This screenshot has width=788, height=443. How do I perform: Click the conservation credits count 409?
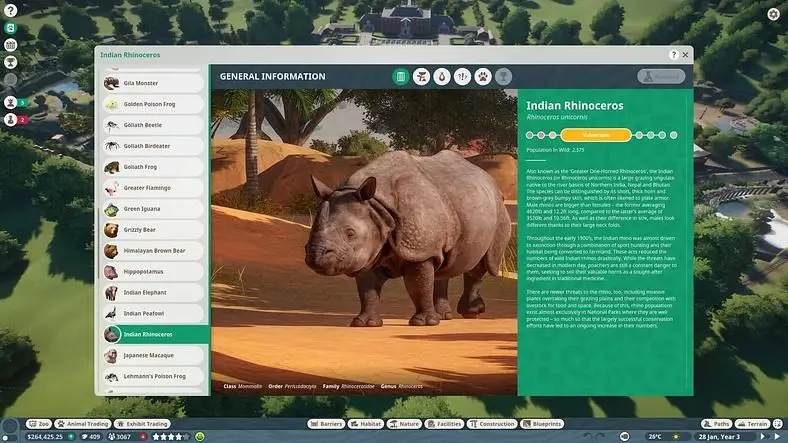91,436
